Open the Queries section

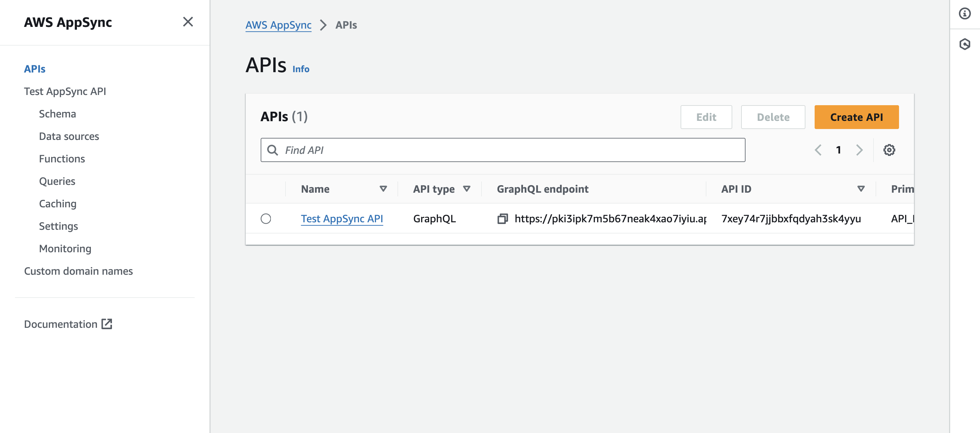click(x=57, y=181)
